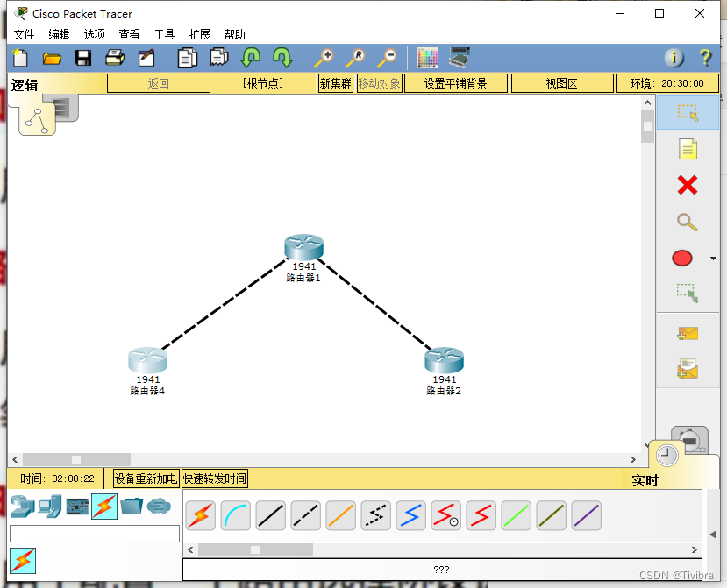Image resolution: width=727 pixels, height=588 pixels.
Task: Open Network Information with i icon
Action: pos(674,58)
